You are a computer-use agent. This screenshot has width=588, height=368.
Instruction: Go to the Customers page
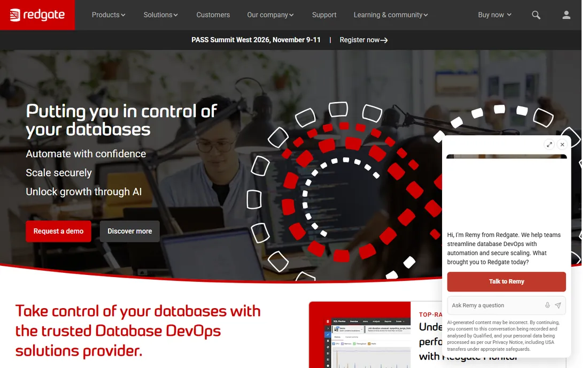(213, 15)
